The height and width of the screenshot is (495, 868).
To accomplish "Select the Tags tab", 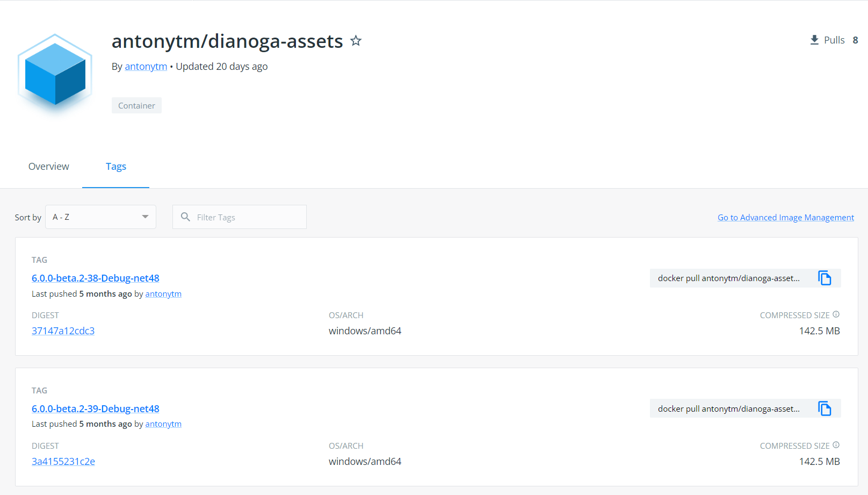I will [115, 167].
